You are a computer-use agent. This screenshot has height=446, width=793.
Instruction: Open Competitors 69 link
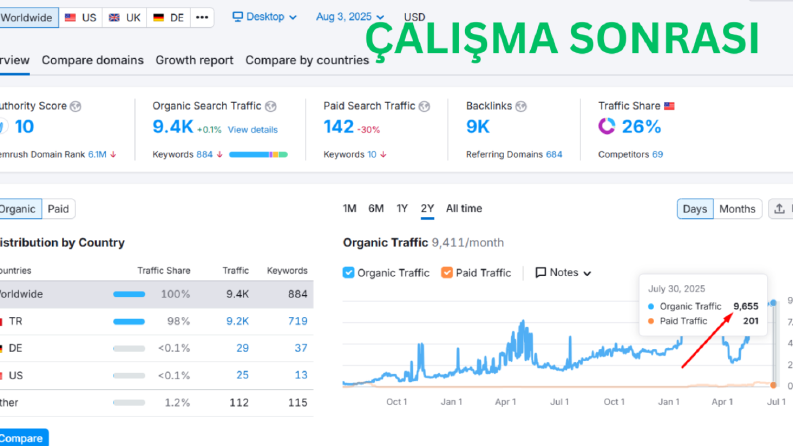[x=657, y=155]
